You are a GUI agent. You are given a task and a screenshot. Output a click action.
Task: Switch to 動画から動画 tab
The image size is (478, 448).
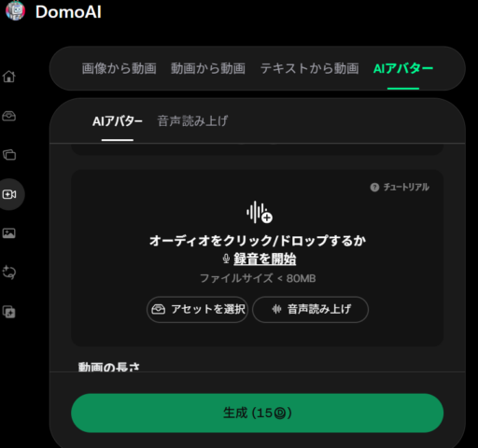208,68
